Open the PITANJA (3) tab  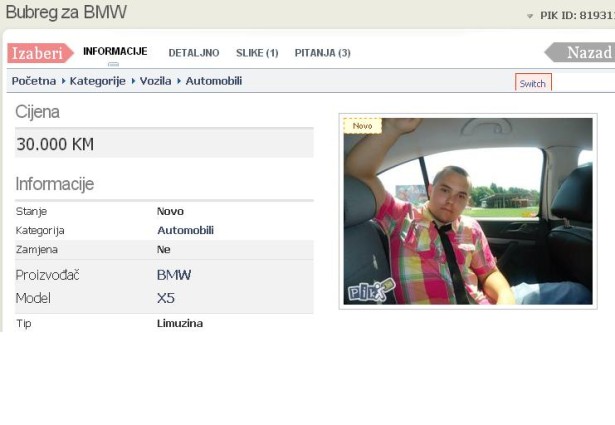(x=322, y=53)
